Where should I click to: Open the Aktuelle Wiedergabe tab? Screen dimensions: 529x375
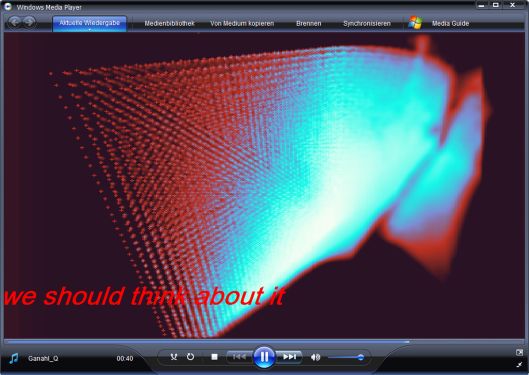[x=89, y=23]
